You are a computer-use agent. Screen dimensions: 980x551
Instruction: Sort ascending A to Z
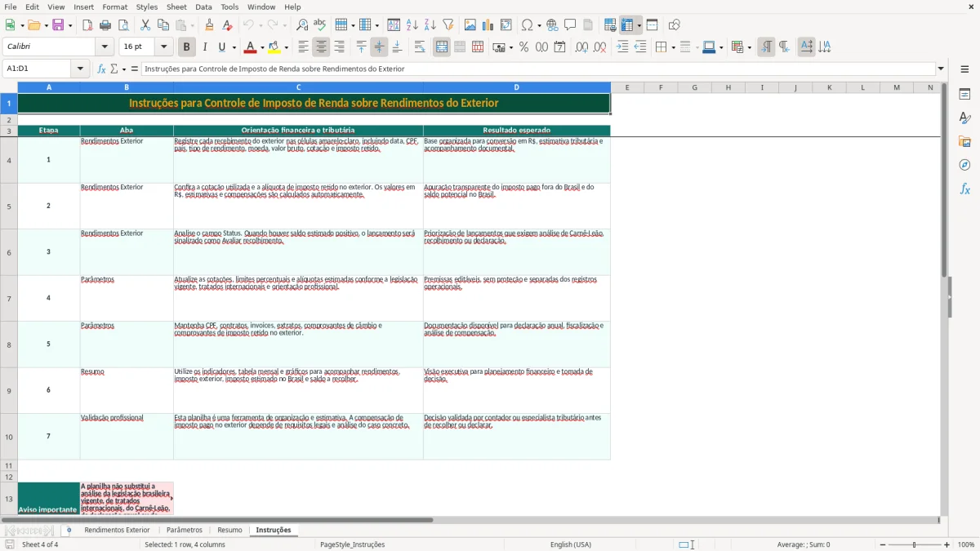[412, 25]
